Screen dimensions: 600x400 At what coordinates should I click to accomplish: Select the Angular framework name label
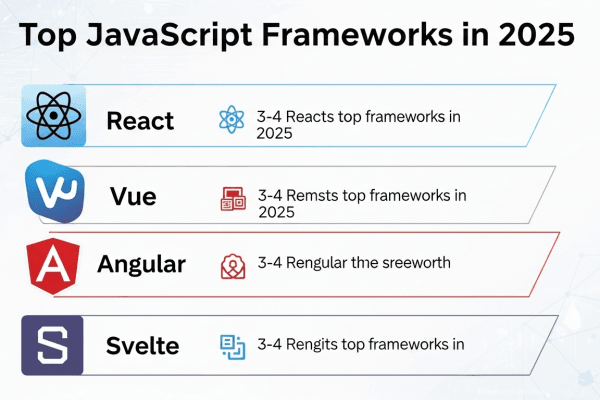[141, 266]
